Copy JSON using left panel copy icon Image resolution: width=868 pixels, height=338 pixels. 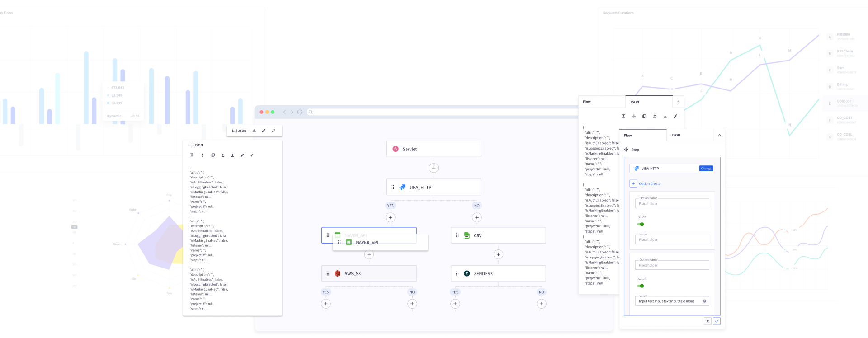pyautogui.click(x=213, y=155)
